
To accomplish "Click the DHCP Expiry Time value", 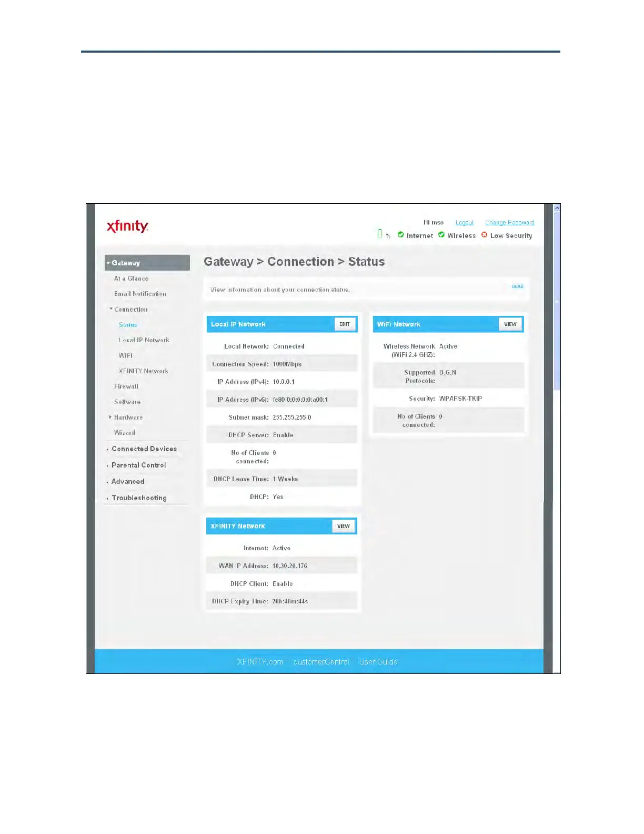I will (290, 601).
